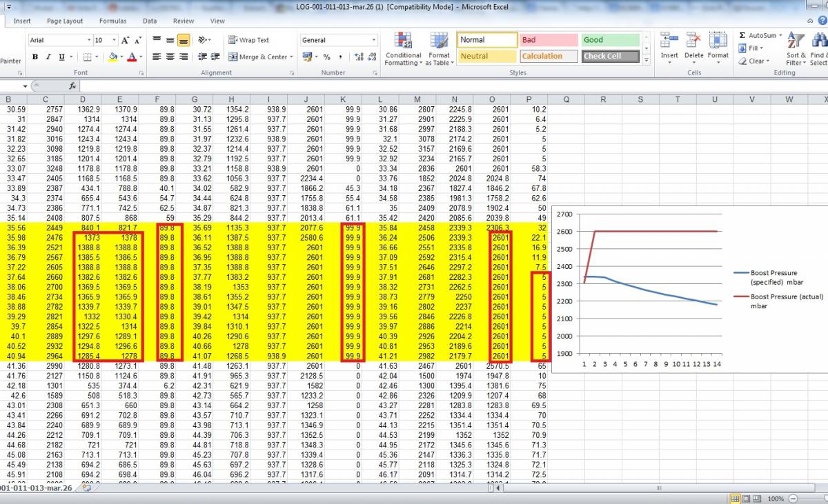Image resolution: width=828 pixels, height=504 pixels.
Task: Toggle bold formatting in the Font group
Action: click(x=34, y=57)
